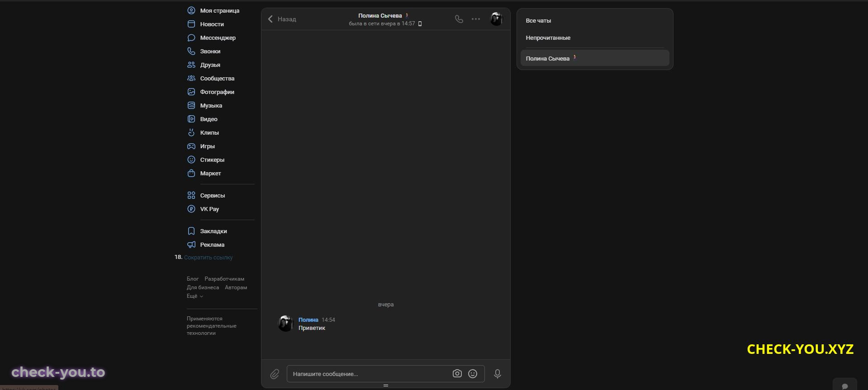Image resolution: width=868 pixels, height=390 pixels.
Task: Open the Авторам footer link
Action: click(236, 287)
